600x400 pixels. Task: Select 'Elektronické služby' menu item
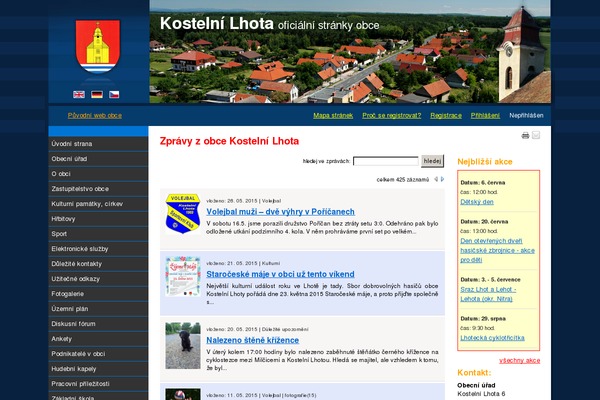coord(98,249)
